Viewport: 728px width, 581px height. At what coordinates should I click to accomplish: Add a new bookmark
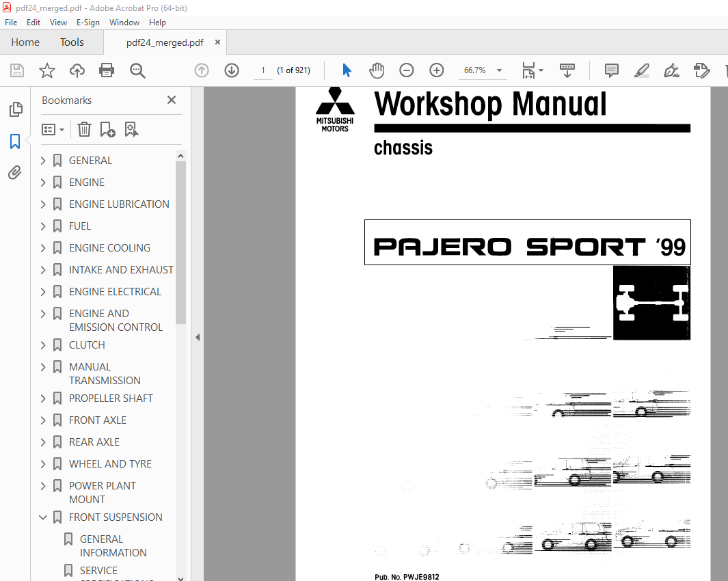(x=108, y=130)
